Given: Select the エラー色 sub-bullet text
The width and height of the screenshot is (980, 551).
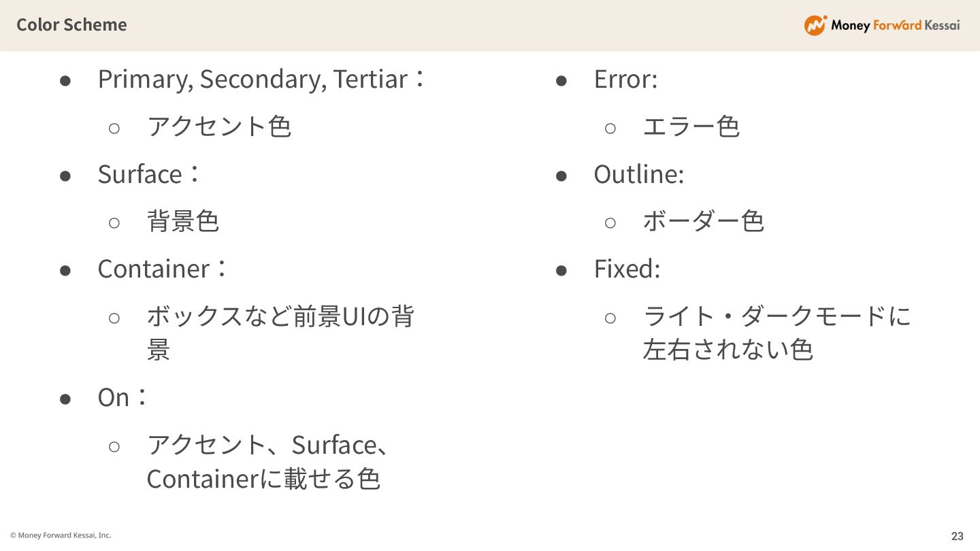Looking at the screenshot, I should click(691, 127).
